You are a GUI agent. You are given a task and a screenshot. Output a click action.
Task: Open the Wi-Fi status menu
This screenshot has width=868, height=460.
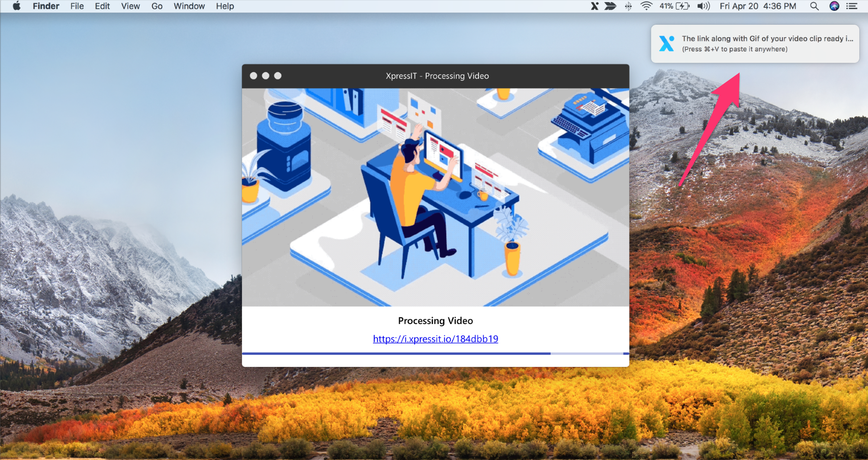pyautogui.click(x=646, y=6)
